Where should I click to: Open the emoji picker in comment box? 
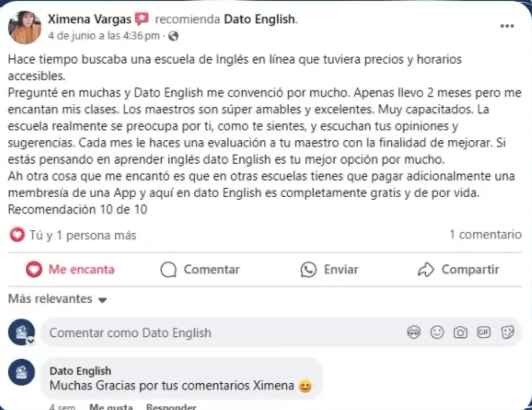pos(437,332)
